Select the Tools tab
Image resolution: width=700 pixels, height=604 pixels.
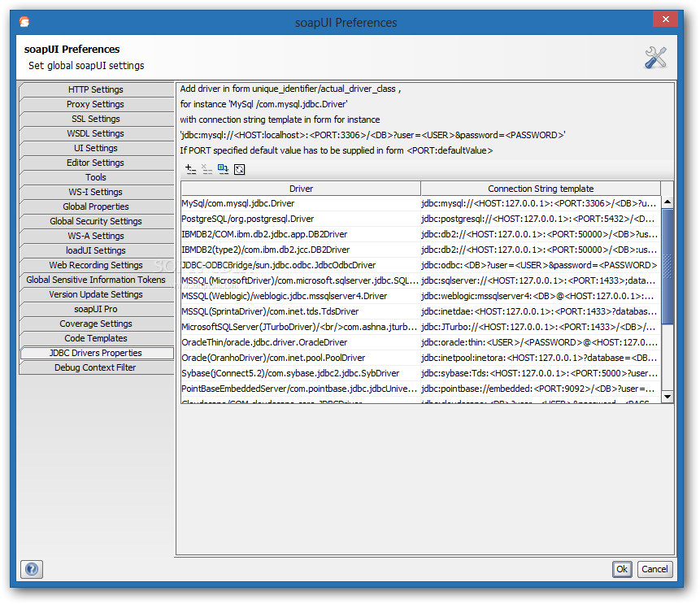(x=96, y=177)
